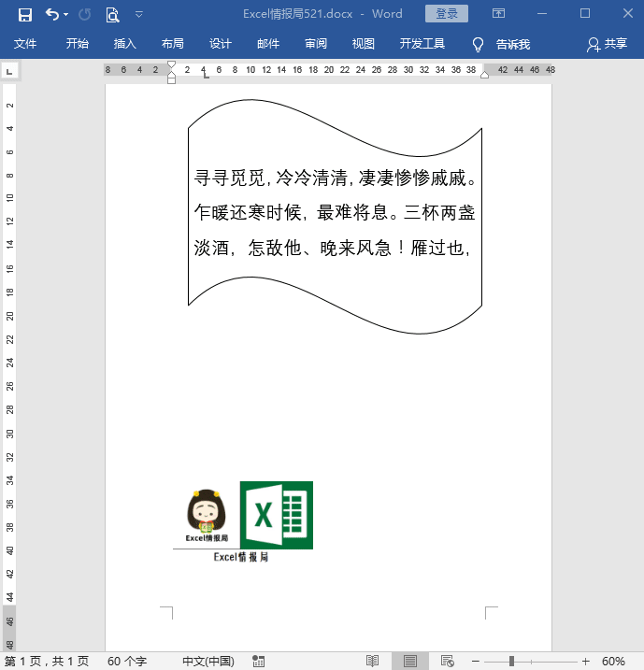
Task: Switch to the 插入 tab
Action: pos(125,44)
